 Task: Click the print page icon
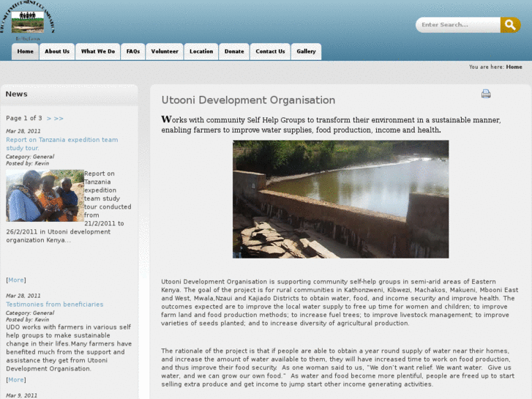[x=486, y=94]
